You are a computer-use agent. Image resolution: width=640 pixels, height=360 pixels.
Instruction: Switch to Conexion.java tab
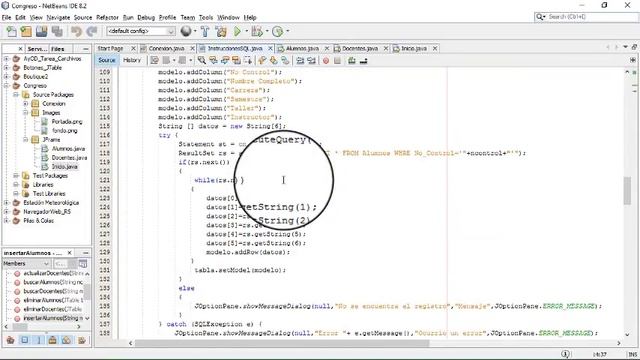166,49
